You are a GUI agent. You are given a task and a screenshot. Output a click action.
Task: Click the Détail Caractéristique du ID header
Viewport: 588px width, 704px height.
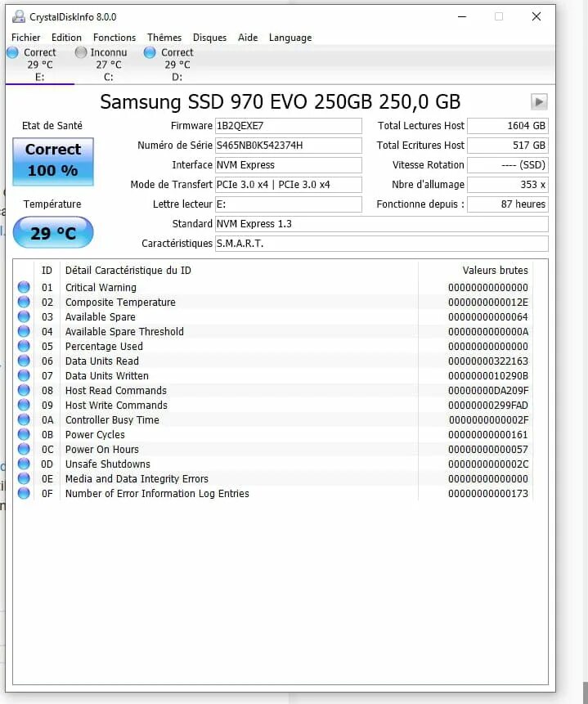point(128,271)
